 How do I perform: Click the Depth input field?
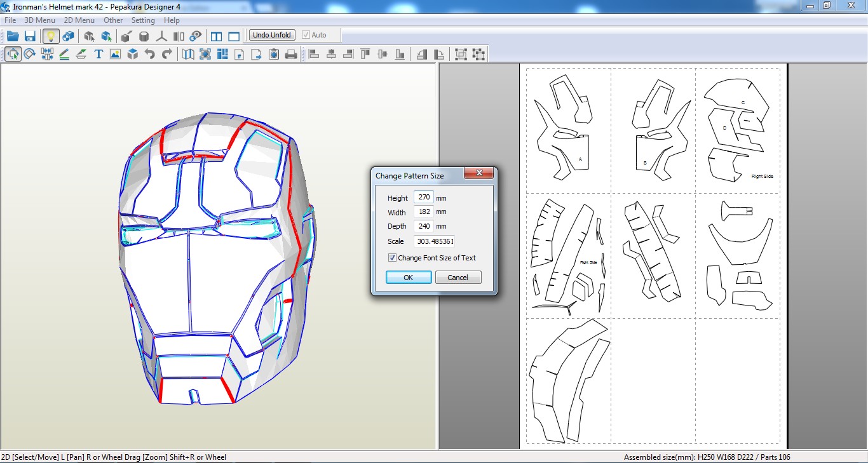(x=423, y=226)
